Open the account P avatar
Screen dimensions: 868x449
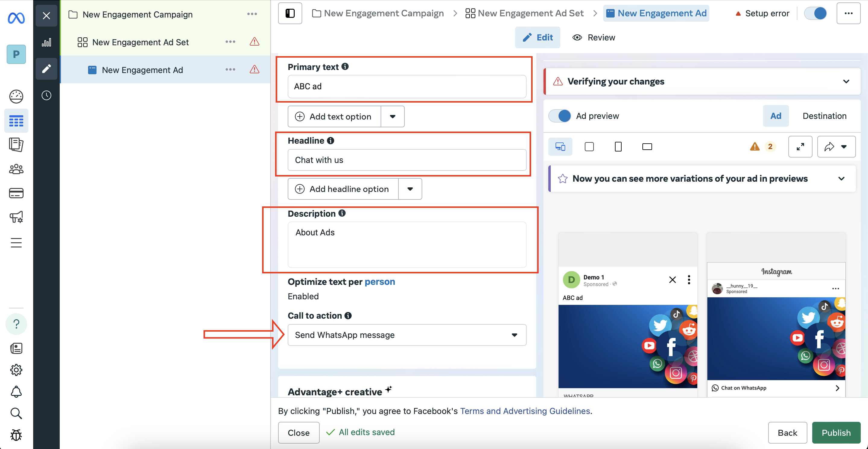click(16, 54)
